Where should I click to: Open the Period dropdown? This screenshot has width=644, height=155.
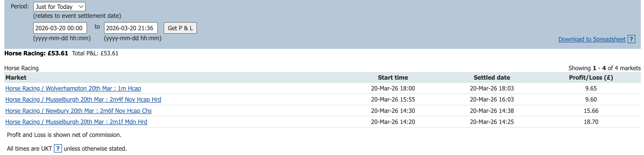[x=59, y=7]
